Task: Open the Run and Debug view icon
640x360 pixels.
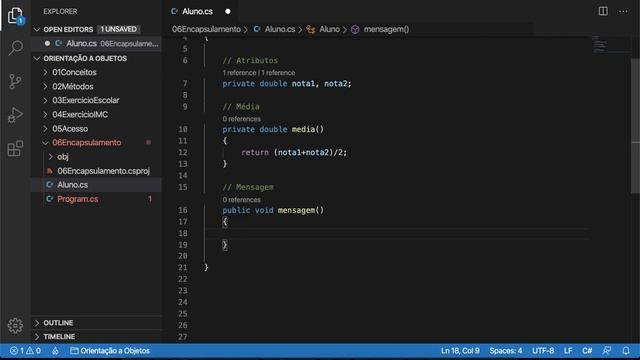Action: pyautogui.click(x=16, y=115)
